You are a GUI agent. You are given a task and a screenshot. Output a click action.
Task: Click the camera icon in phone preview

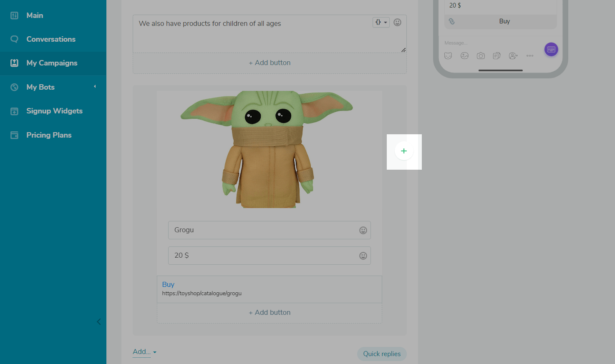coord(481,56)
